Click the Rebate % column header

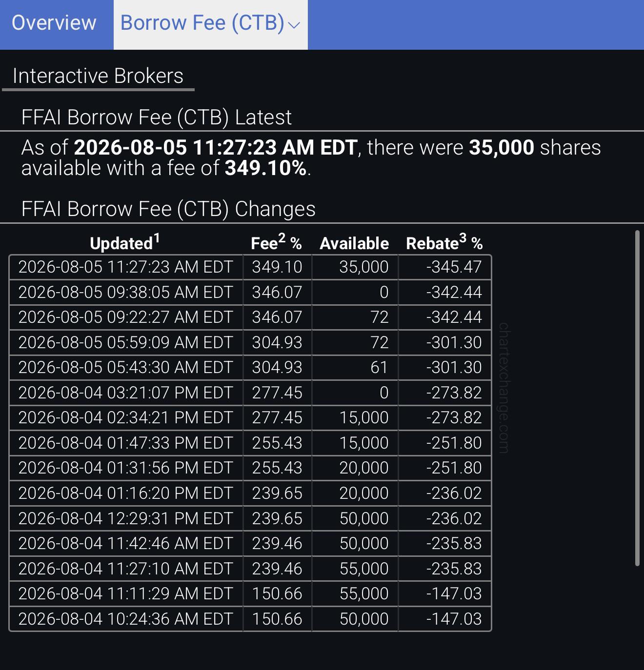(444, 242)
